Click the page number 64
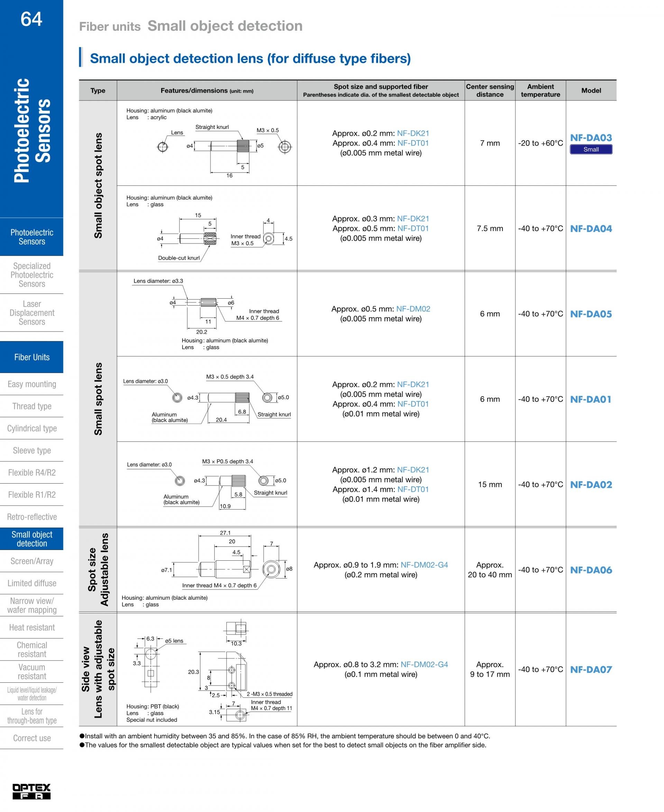 click(x=31, y=19)
